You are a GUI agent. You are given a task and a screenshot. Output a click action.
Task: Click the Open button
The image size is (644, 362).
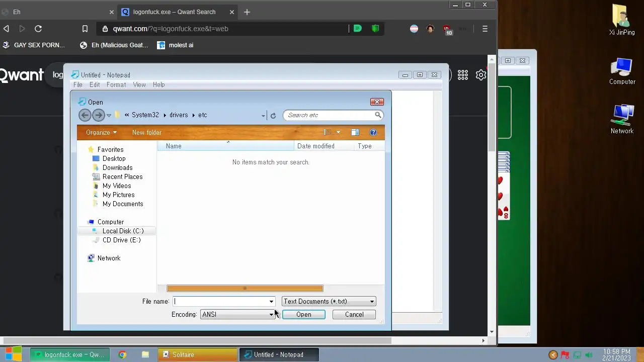(304, 315)
